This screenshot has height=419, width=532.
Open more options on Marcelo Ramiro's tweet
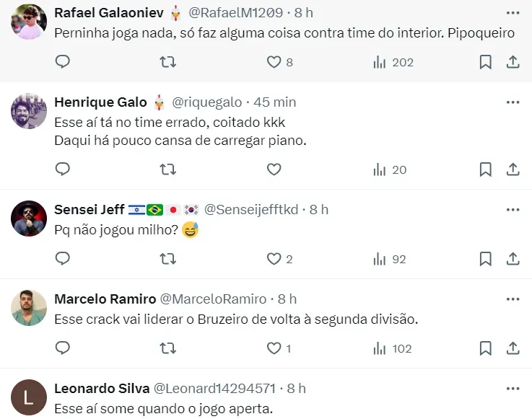tap(513, 299)
